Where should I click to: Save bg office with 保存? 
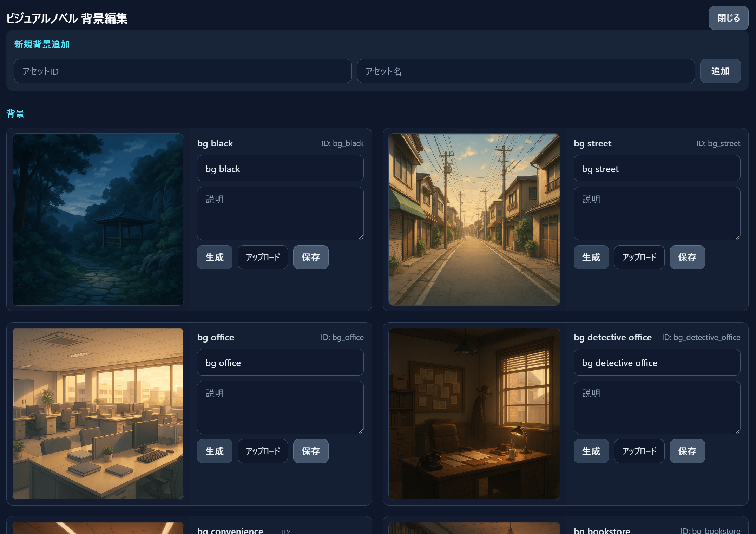click(x=311, y=451)
